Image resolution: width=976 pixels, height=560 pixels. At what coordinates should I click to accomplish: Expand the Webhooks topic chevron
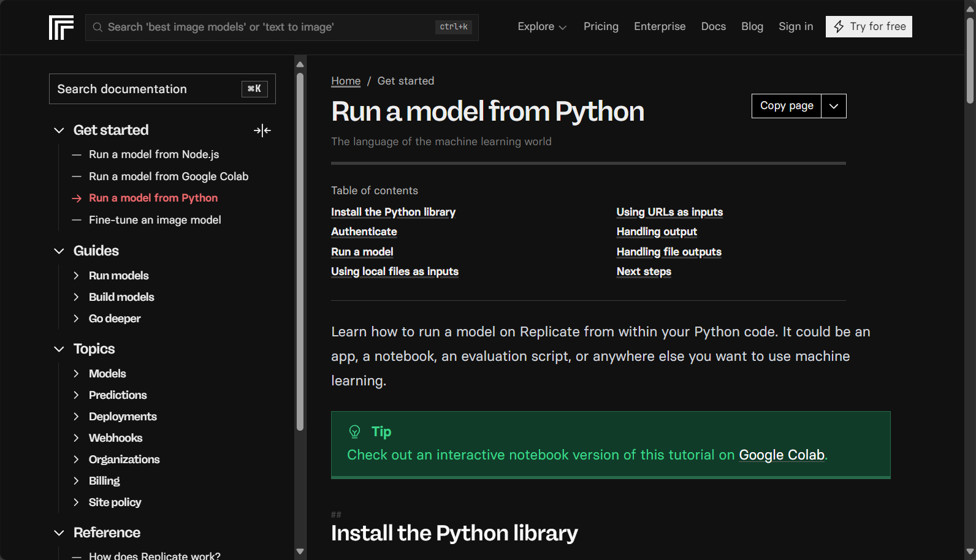tap(76, 438)
